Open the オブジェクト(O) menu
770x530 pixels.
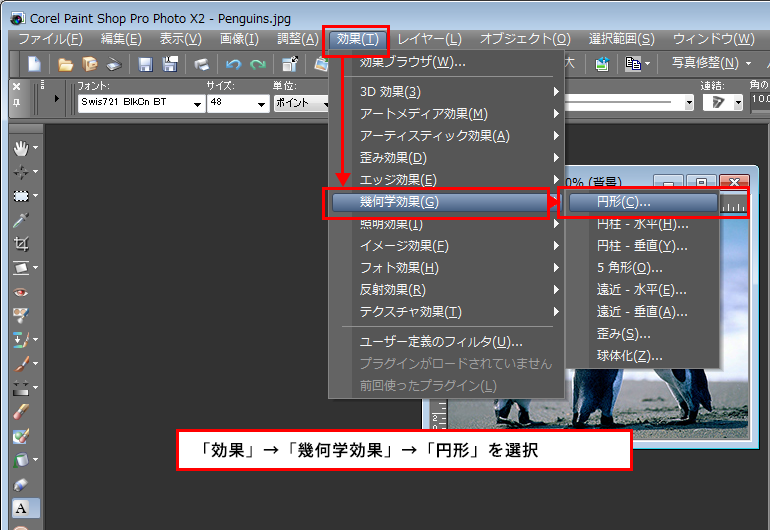[525, 39]
